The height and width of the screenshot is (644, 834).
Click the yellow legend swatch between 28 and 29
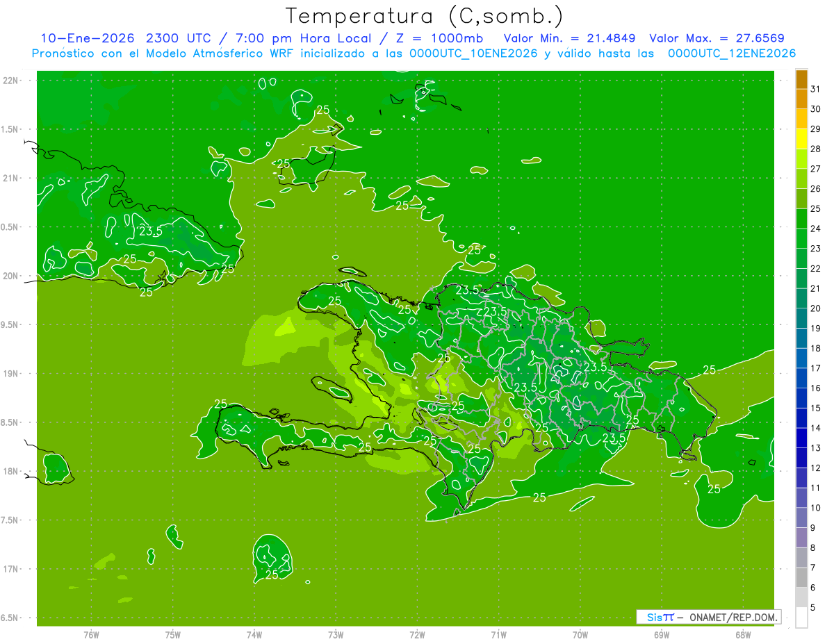pyautogui.click(x=801, y=138)
